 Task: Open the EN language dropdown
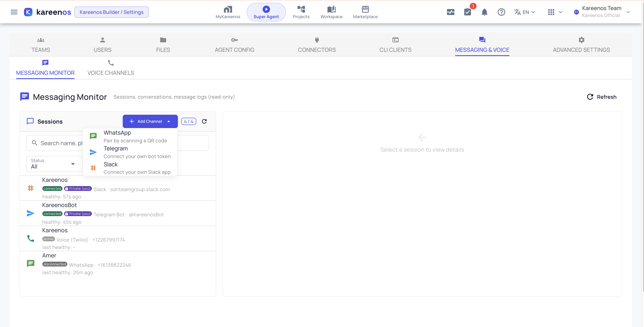[x=525, y=12]
